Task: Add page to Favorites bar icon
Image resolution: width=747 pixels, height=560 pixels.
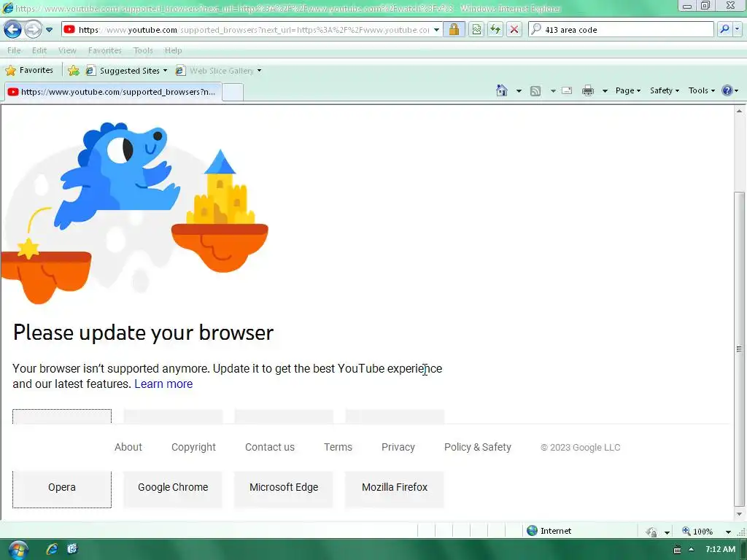Action: tap(74, 71)
